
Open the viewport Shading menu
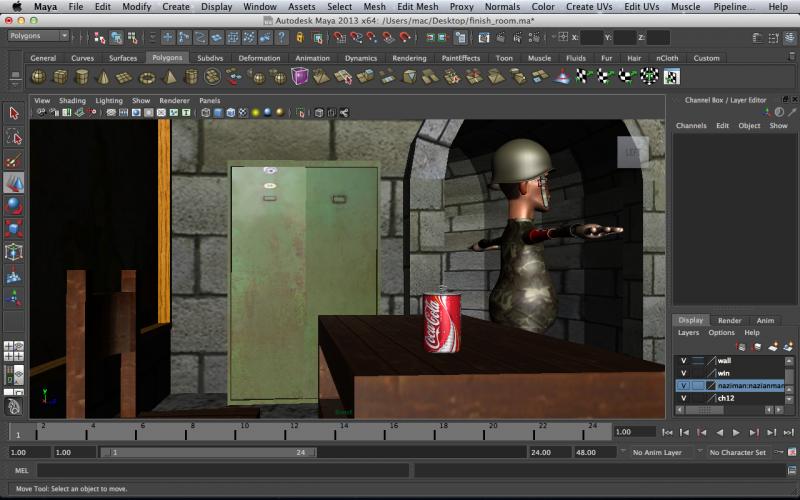[72, 101]
